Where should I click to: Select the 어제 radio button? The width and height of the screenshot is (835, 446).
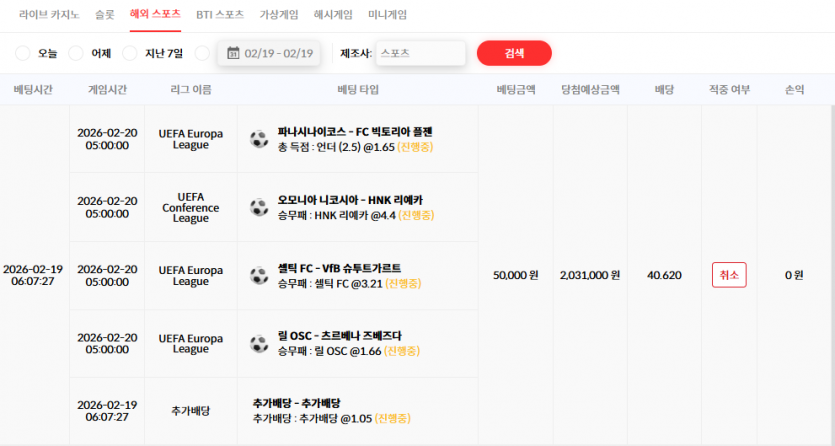[x=76, y=53]
